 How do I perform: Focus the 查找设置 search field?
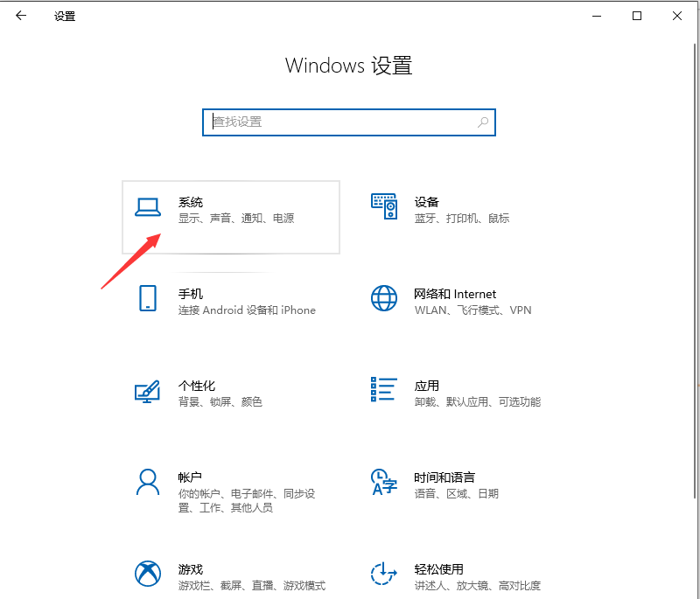tap(341, 122)
